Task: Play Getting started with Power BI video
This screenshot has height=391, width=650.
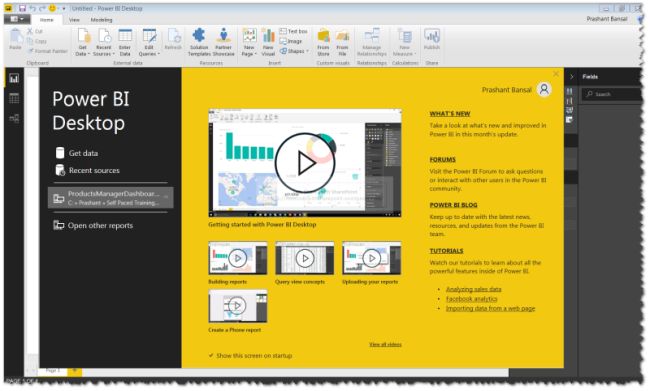Action: click(305, 163)
